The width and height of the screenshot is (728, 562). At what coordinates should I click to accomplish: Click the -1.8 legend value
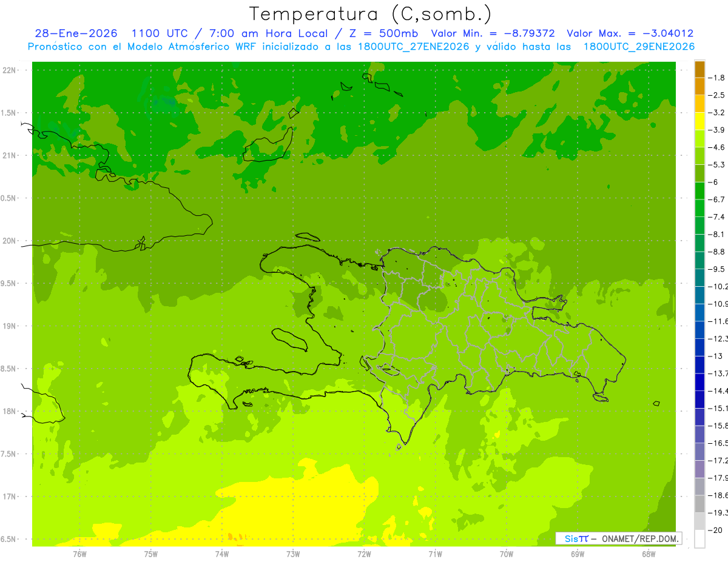[x=717, y=78]
